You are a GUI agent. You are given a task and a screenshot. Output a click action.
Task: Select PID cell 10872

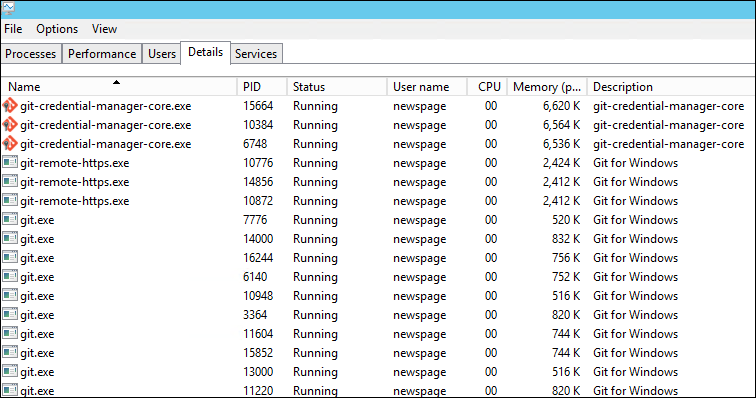(x=258, y=201)
